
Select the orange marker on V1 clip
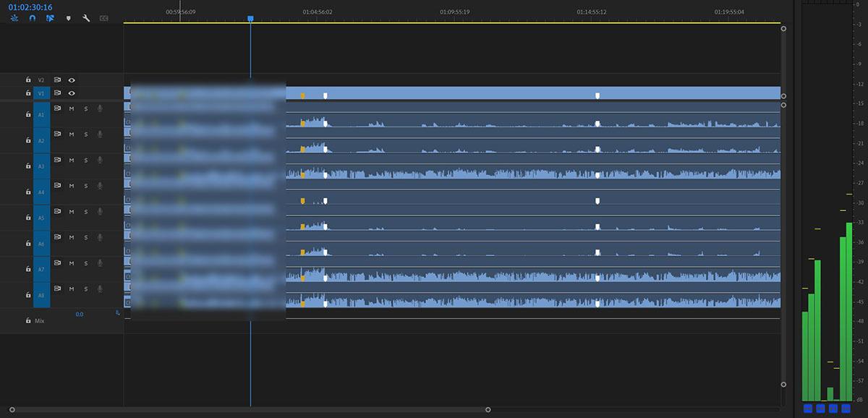tap(303, 95)
